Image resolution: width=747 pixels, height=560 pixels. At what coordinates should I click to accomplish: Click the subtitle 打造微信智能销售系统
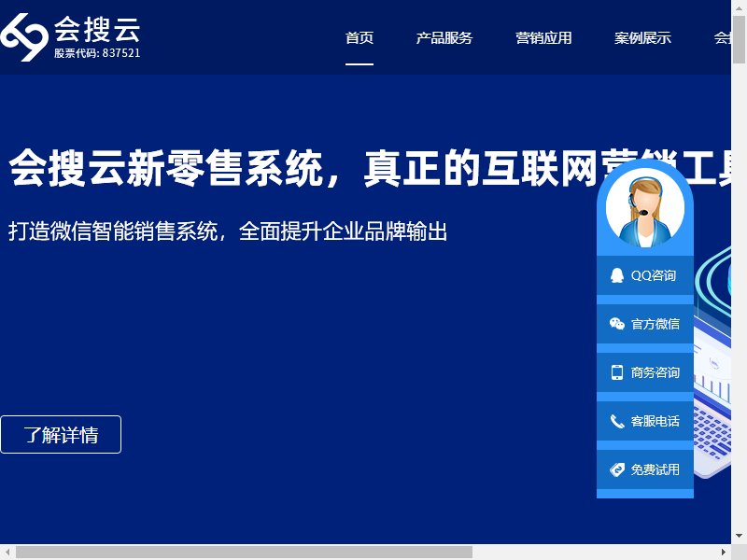point(113,231)
